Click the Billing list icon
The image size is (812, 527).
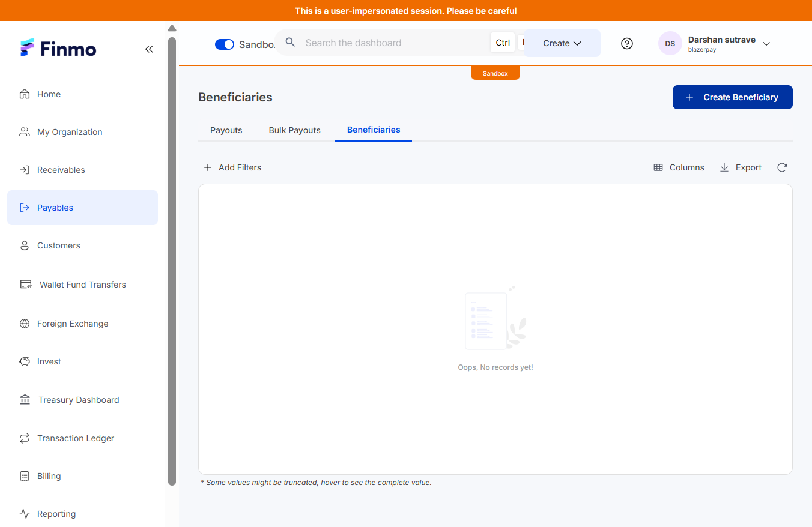(x=25, y=476)
